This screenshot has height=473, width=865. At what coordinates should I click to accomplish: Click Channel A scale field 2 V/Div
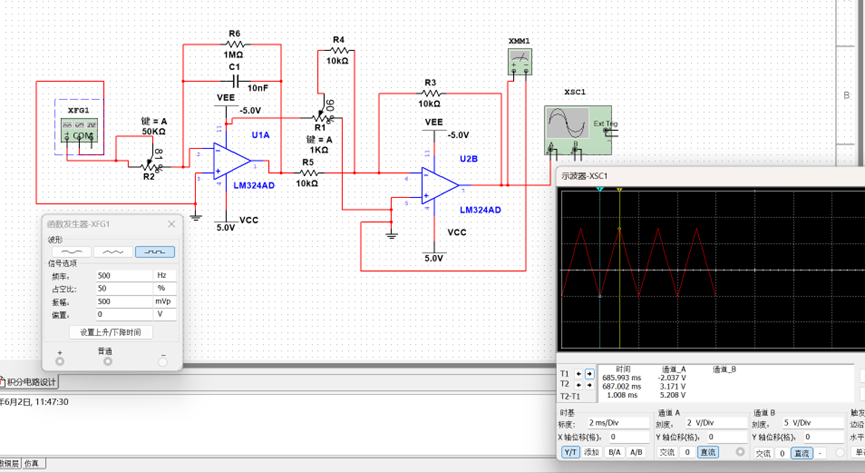tap(716, 423)
